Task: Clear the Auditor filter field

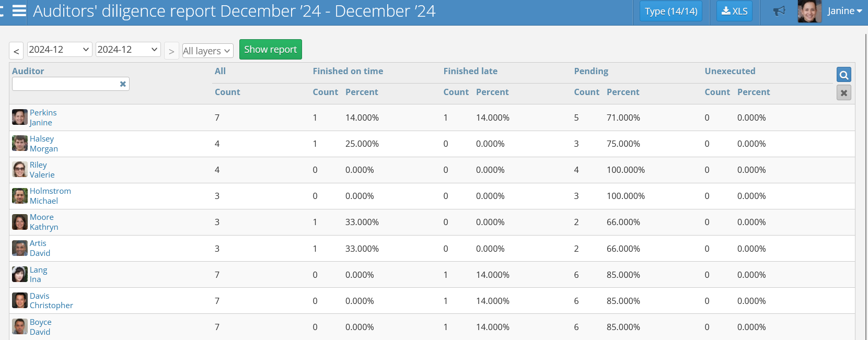Action: [123, 84]
